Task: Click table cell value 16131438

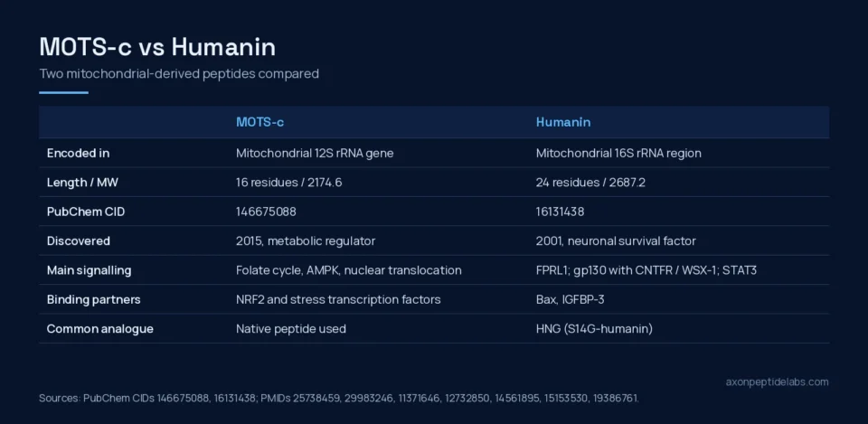Action: click(x=560, y=212)
